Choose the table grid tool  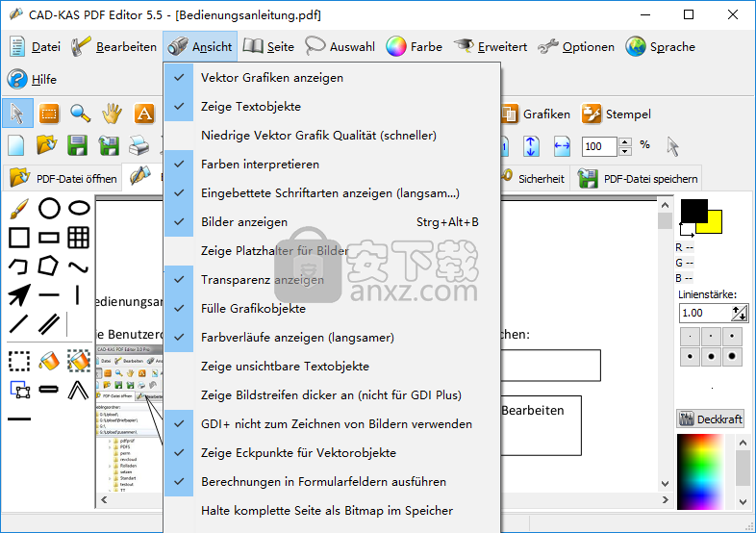click(x=79, y=238)
